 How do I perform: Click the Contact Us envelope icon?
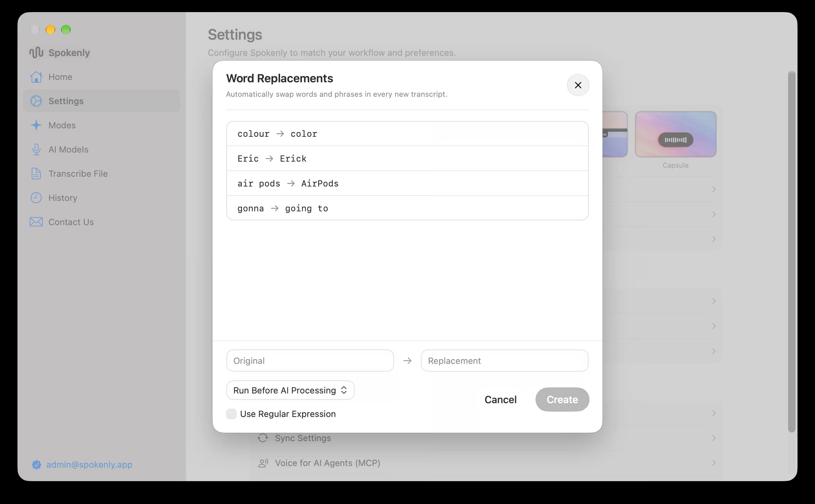(36, 222)
